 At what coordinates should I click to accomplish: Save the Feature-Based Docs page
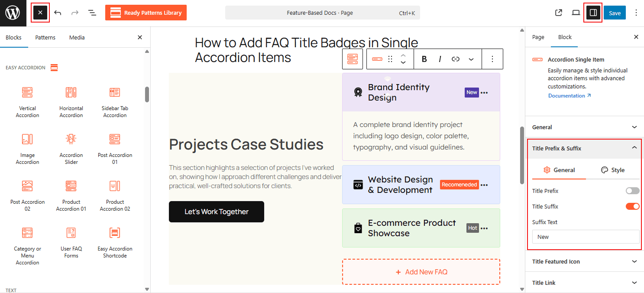pyautogui.click(x=615, y=13)
